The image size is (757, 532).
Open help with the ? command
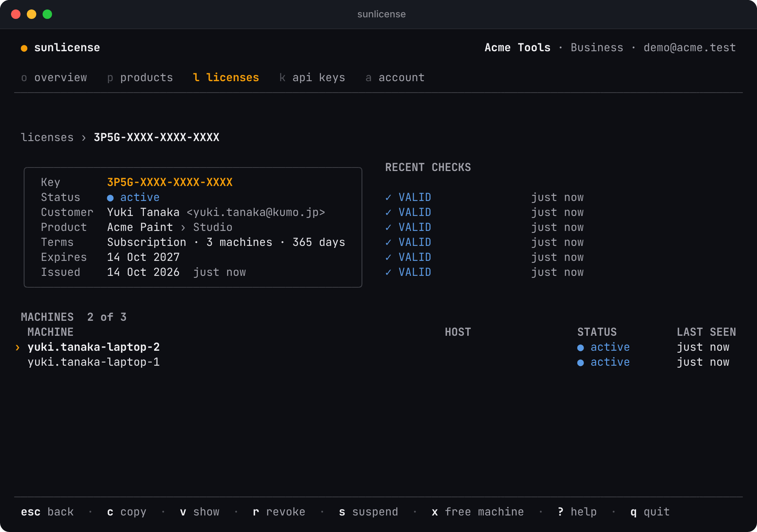click(x=577, y=512)
